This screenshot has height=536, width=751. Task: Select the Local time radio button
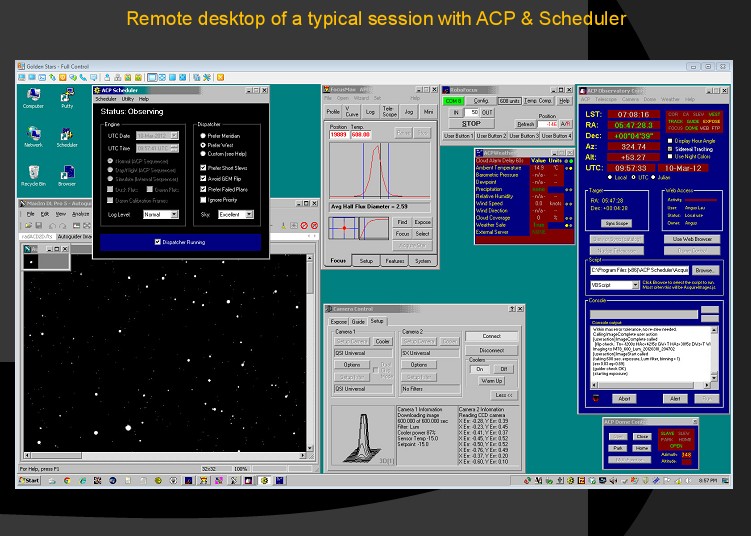tap(610, 177)
